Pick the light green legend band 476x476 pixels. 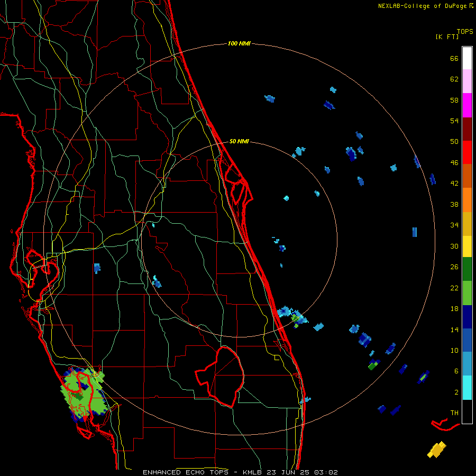(467, 293)
